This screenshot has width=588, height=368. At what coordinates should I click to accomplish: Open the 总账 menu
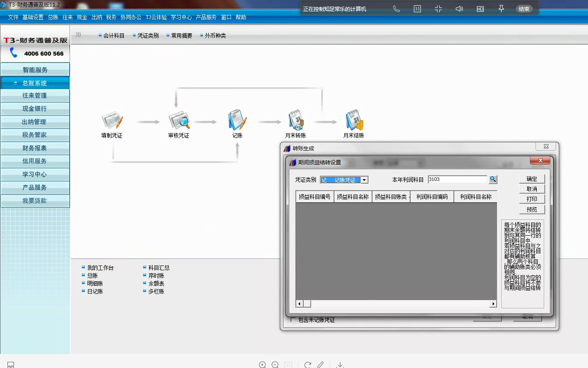point(53,18)
